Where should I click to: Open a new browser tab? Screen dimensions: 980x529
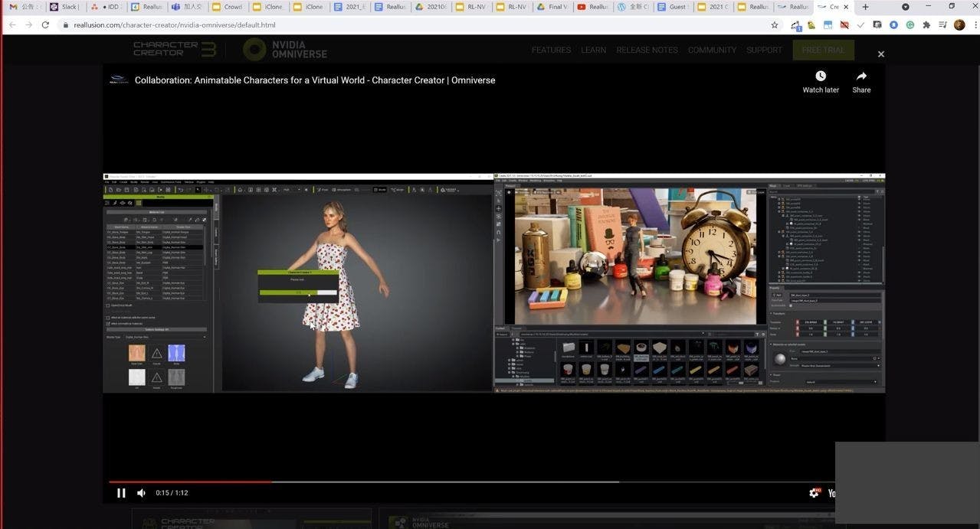click(x=865, y=7)
